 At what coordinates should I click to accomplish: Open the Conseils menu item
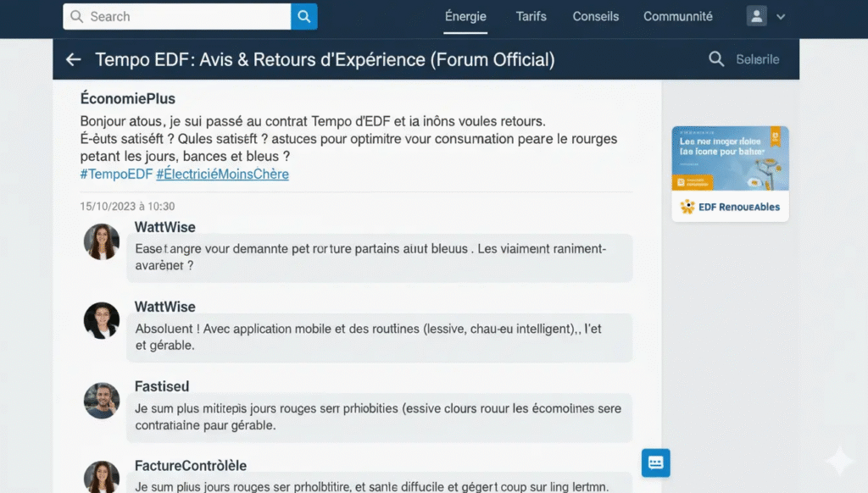pos(595,16)
